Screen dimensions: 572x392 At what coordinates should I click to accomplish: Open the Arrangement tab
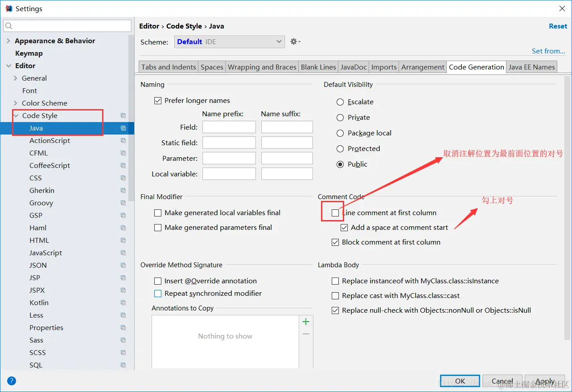423,67
